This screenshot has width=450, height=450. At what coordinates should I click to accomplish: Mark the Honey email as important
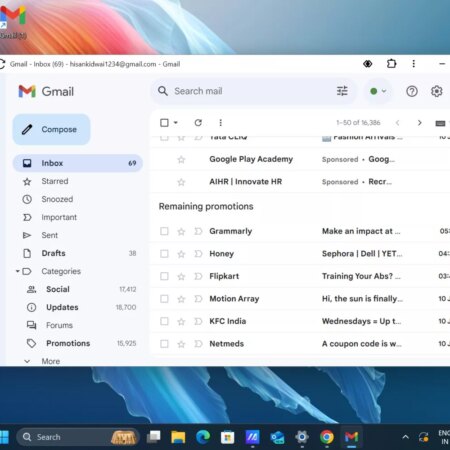tap(198, 254)
